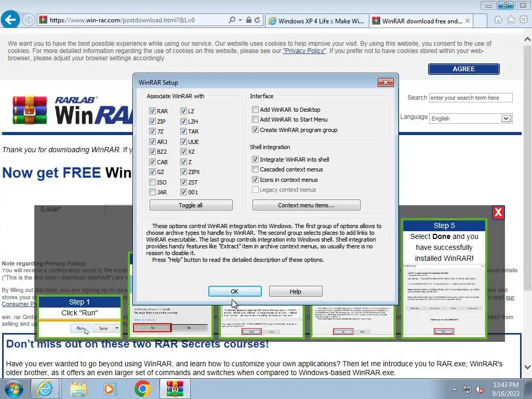Open the Privacy Policy link
The width and height of the screenshot is (532, 399).
coord(304,51)
